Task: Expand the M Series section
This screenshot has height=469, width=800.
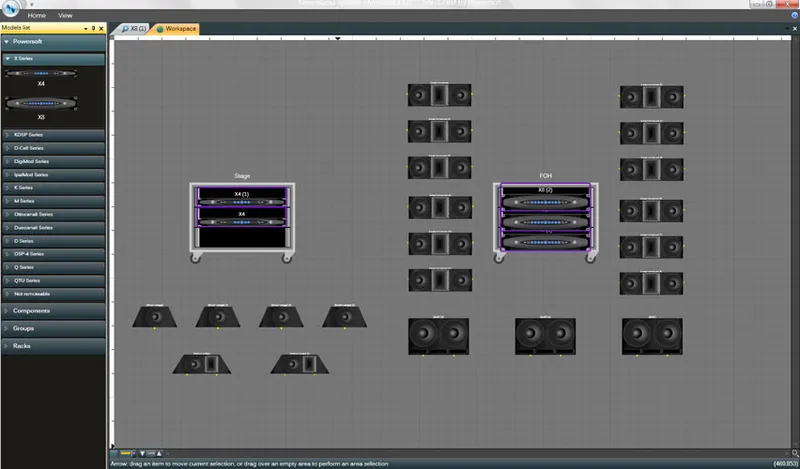Action: point(53,201)
